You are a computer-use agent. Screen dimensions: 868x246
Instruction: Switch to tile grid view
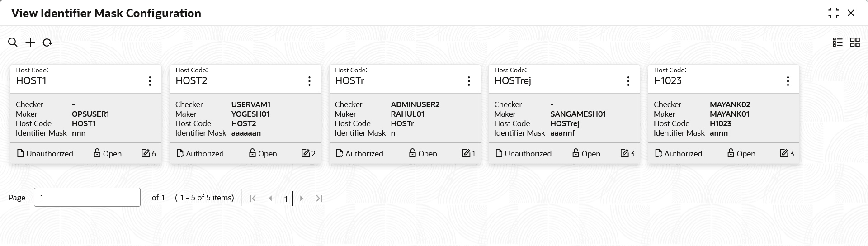click(855, 43)
